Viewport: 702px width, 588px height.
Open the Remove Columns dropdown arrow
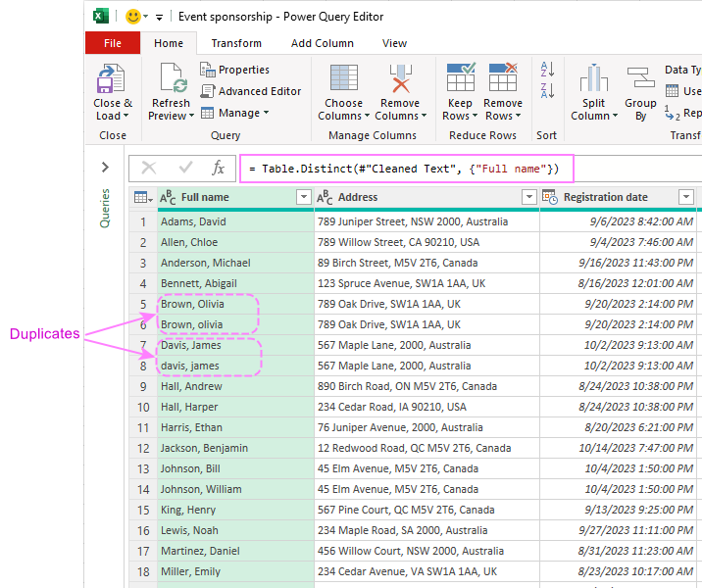(x=424, y=116)
